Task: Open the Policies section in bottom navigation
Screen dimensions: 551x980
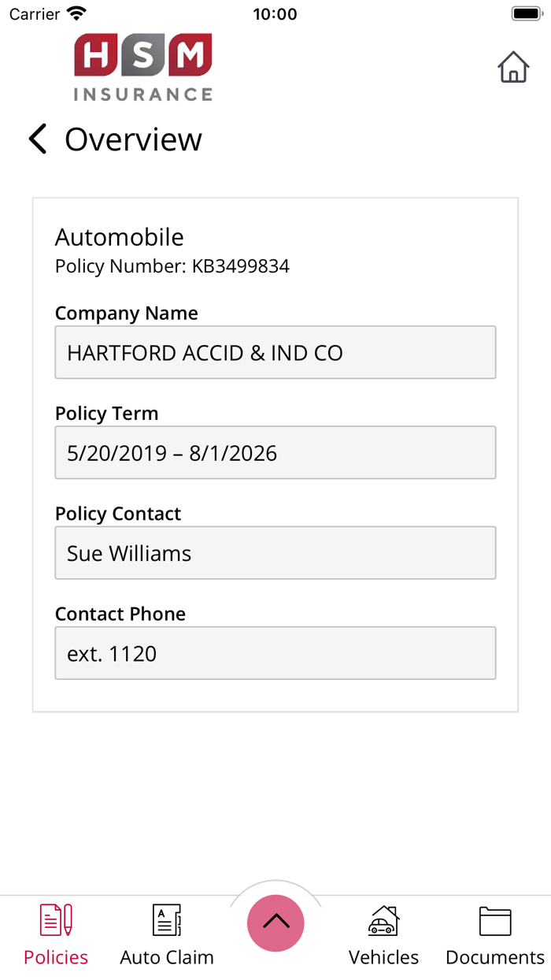Action: point(55,932)
